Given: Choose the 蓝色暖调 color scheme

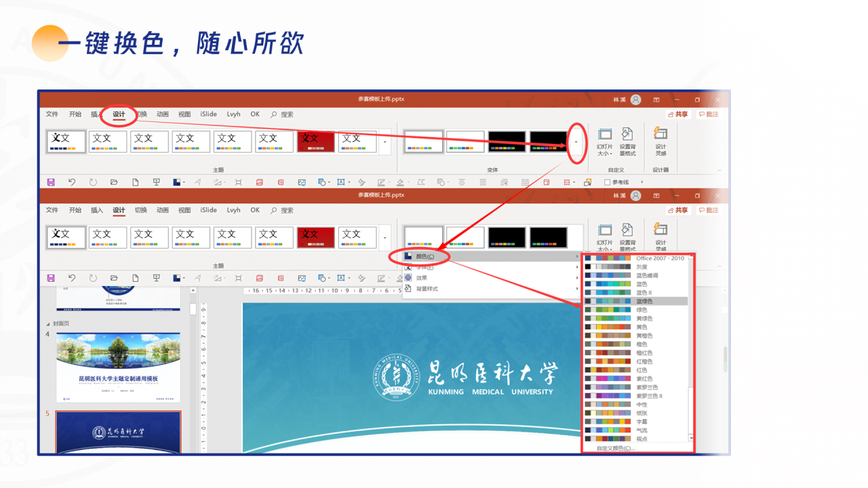Looking at the screenshot, I should [x=635, y=276].
